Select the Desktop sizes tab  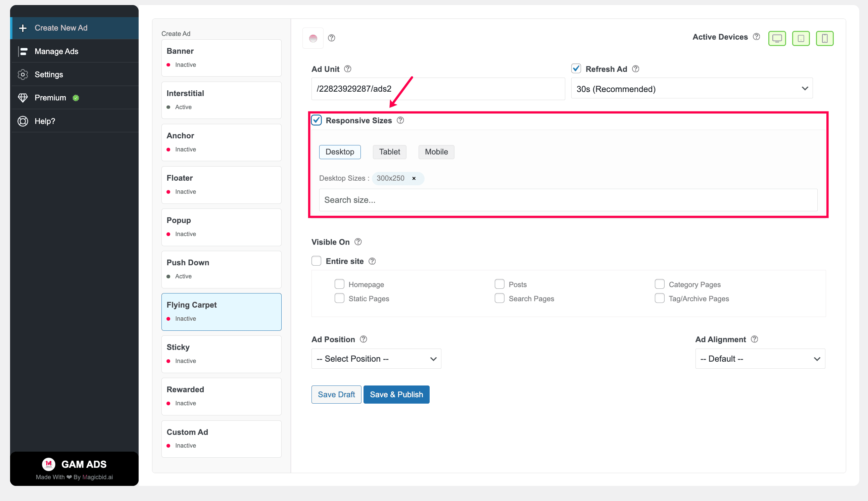tap(340, 152)
